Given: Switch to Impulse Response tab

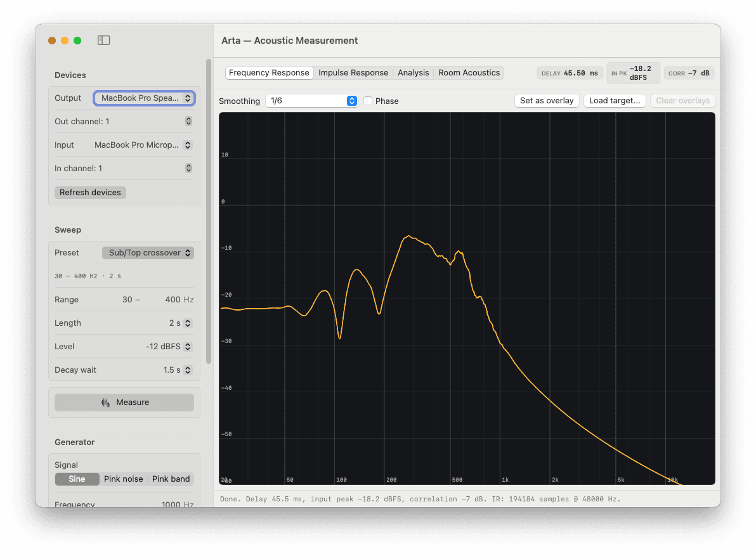Looking at the screenshot, I should (353, 73).
